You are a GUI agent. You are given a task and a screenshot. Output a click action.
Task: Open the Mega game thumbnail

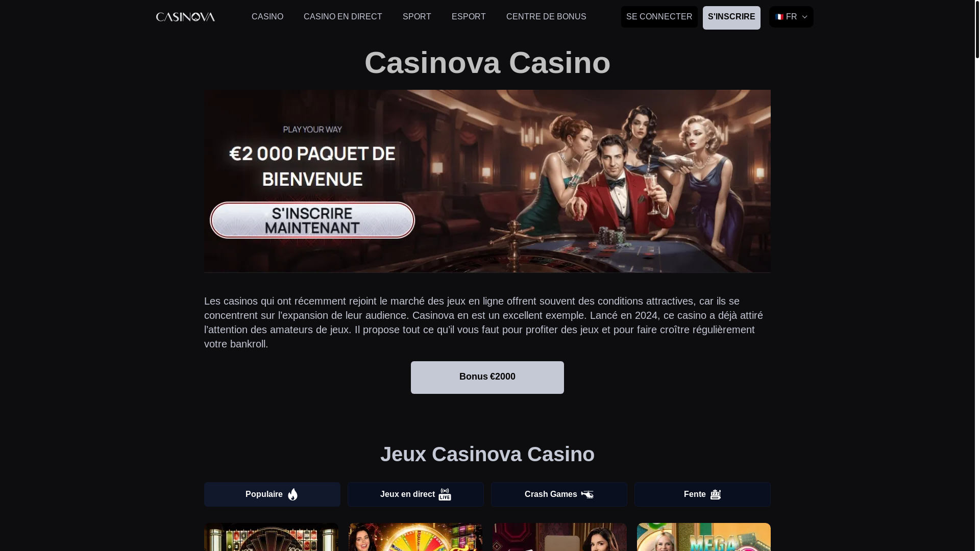tap(704, 537)
